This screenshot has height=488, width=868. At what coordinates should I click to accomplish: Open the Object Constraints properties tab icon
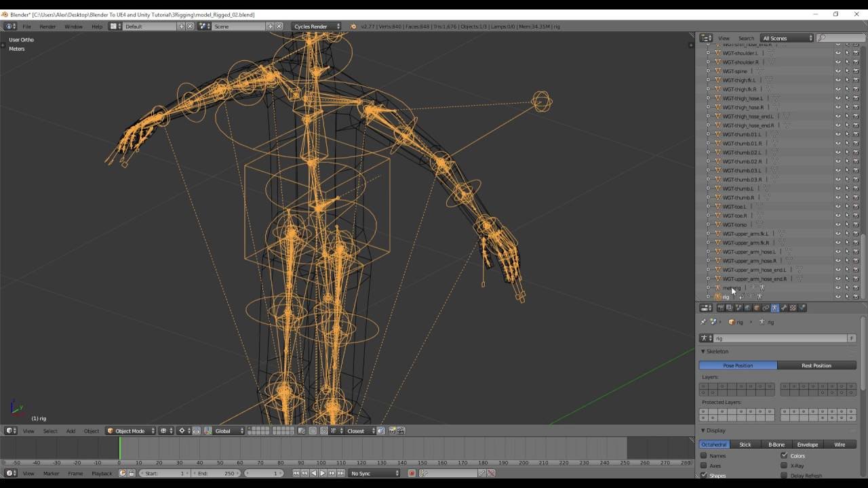(766, 308)
